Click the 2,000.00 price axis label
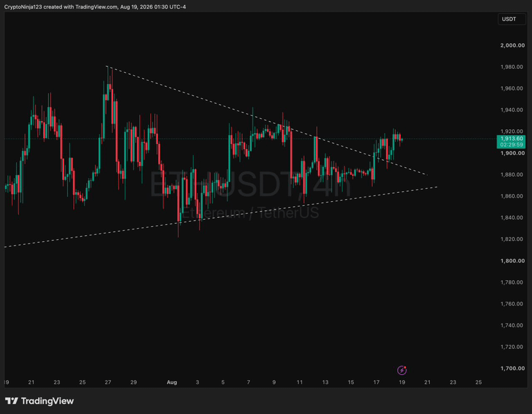The height and width of the screenshot is (414, 532). [x=512, y=45]
